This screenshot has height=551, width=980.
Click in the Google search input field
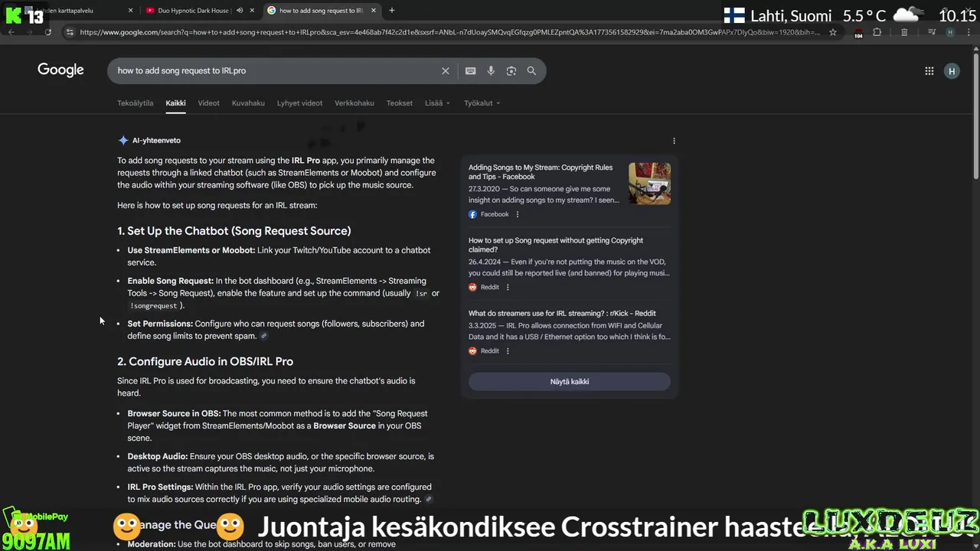tap(276, 70)
